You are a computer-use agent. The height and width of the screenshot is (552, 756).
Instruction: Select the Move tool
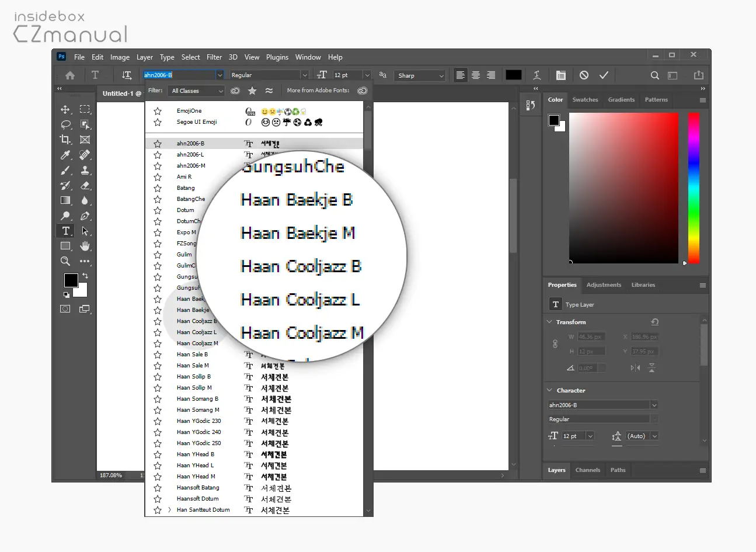pos(65,109)
